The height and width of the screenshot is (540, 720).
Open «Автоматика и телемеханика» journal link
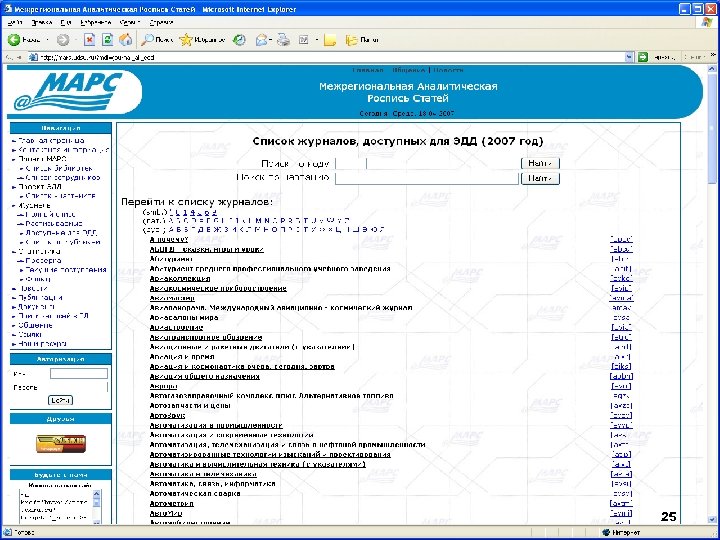[203, 474]
